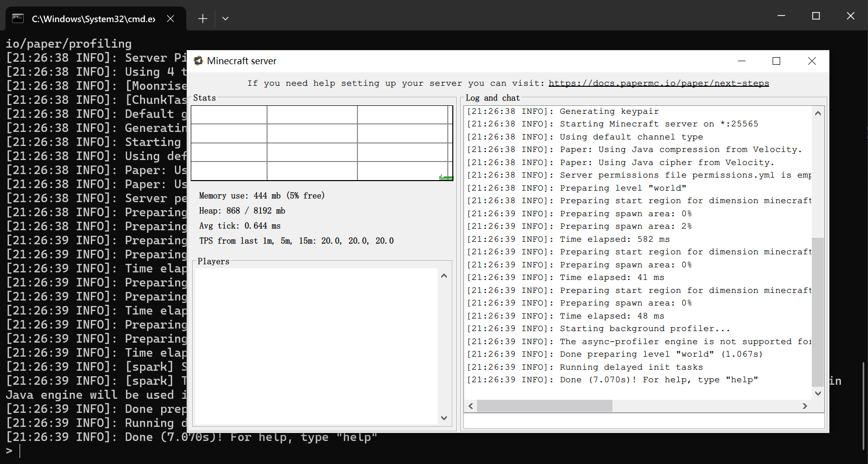Click the Players panel's down scroll arrow
The width and height of the screenshot is (868, 464).
pos(444,417)
